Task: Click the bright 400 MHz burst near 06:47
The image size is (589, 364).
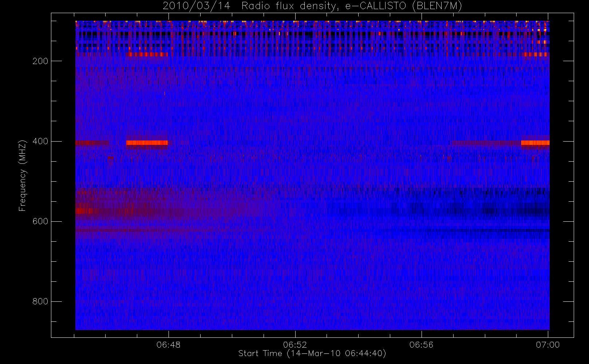Action: click(x=147, y=143)
